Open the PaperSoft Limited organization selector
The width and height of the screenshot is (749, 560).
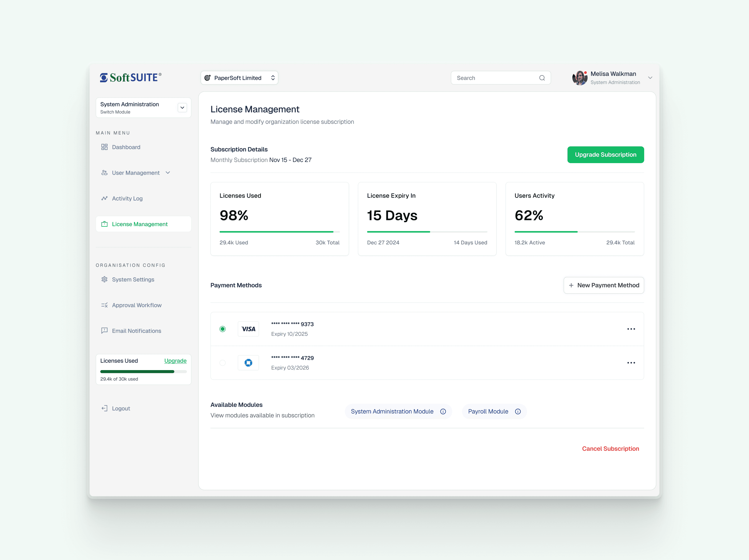point(239,78)
